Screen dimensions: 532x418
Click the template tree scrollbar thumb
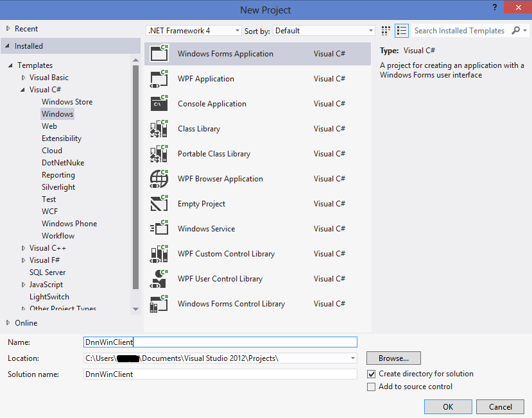tap(135, 177)
